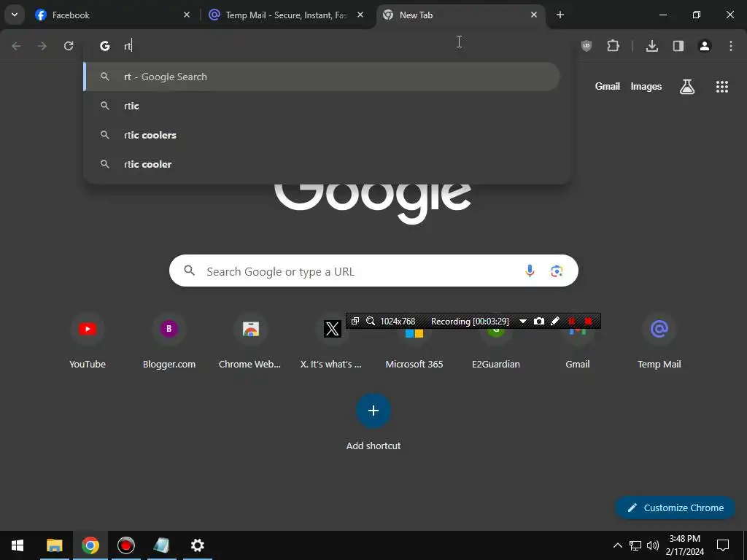Open the taskbar clock and date
This screenshot has height=560, width=747.
(x=684, y=545)
